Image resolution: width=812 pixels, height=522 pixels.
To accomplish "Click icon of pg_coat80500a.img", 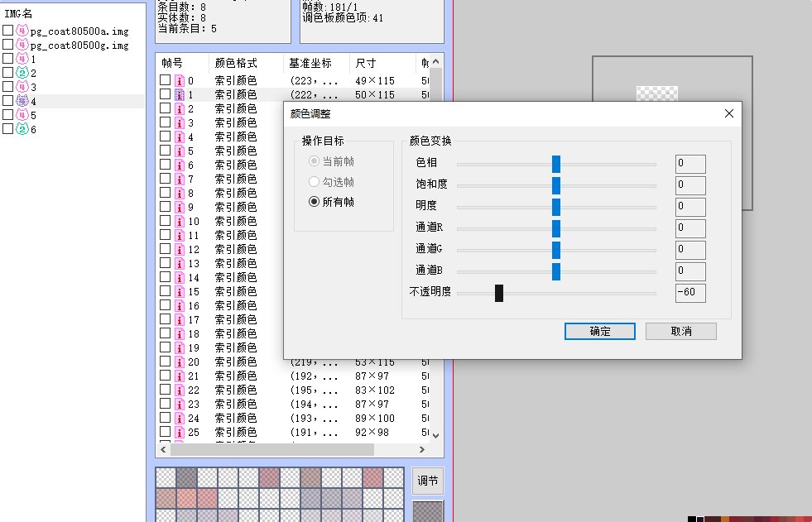I will (x=22, y=31).
